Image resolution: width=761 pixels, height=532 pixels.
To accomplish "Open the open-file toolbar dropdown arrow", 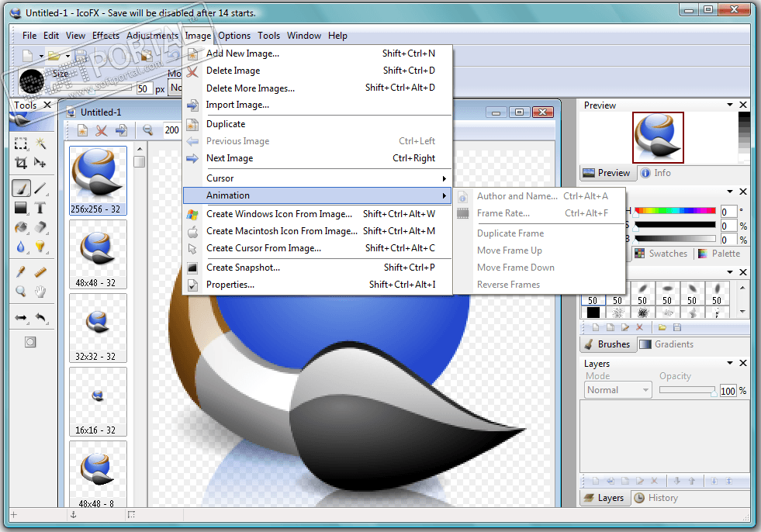I will tap(68, 57).
